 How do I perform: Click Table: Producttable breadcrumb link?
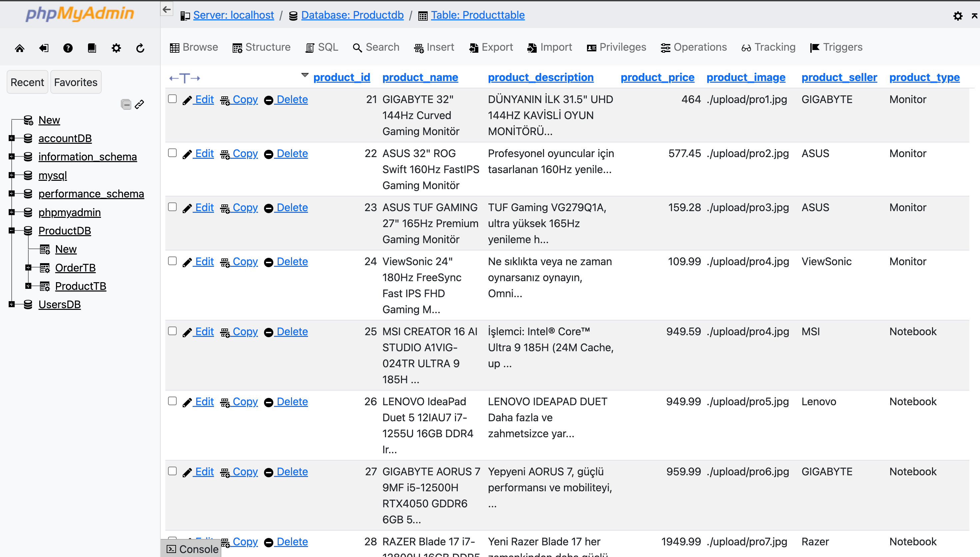(478, 15)
